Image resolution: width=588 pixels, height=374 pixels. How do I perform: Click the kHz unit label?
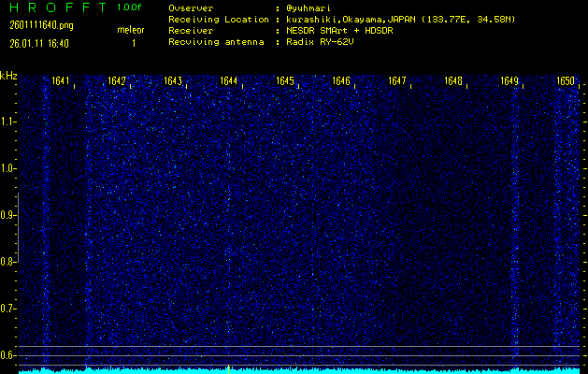pos(8,76)
